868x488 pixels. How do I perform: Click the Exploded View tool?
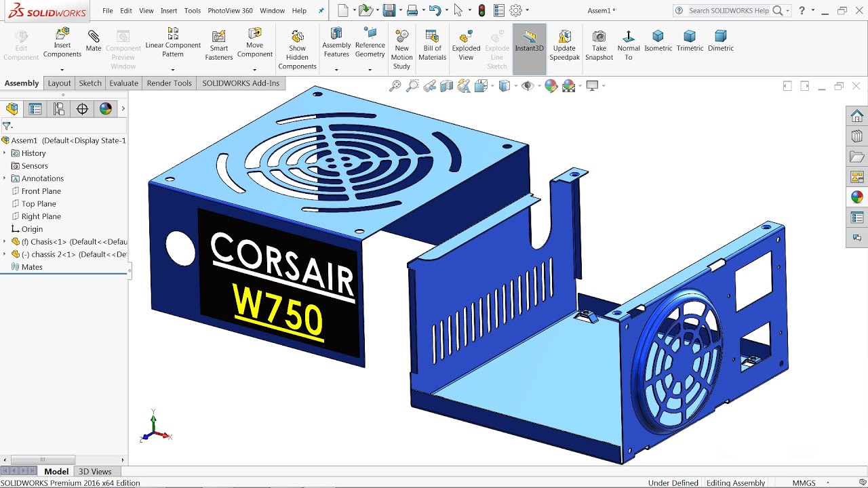coord(466,45)
